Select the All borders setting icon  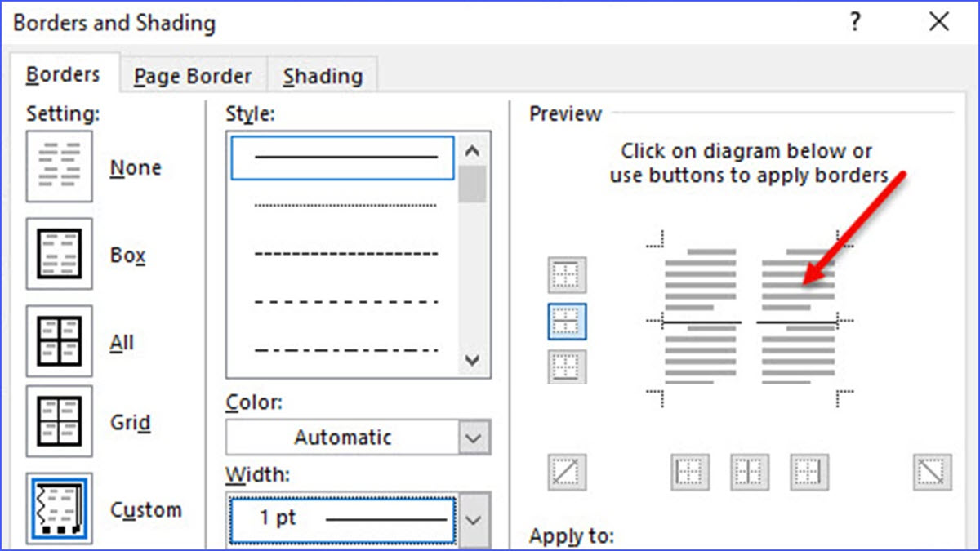[59, 340]
